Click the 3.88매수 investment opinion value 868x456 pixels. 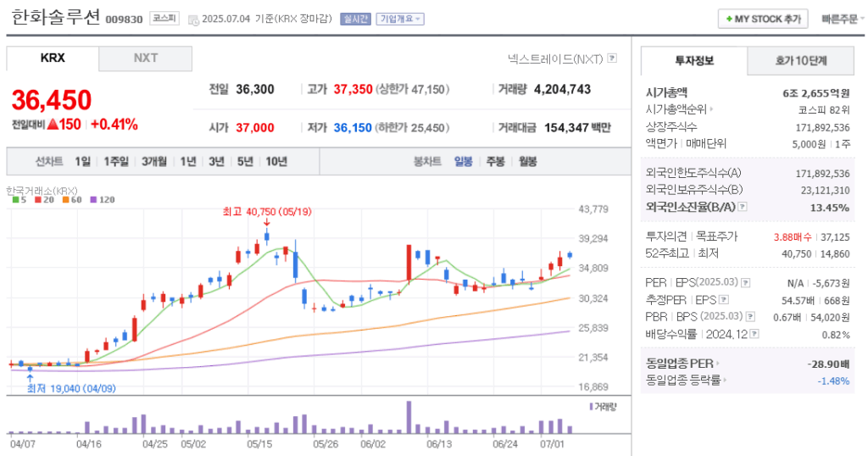[793, 236]
